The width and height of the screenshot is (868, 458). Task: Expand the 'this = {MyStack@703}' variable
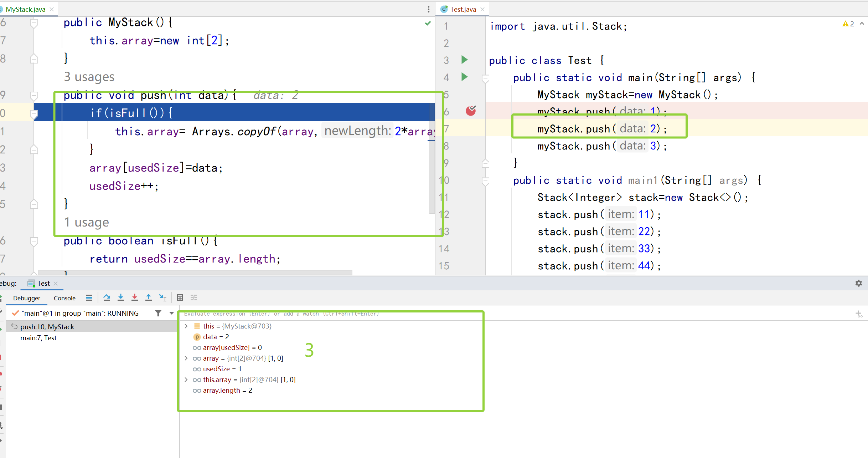186,326
